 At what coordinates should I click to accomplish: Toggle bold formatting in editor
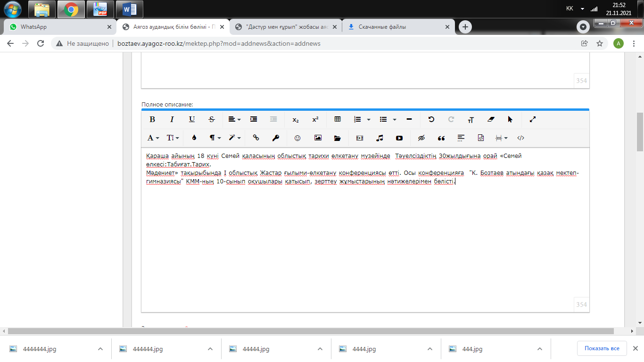click(x=152, y=120)
